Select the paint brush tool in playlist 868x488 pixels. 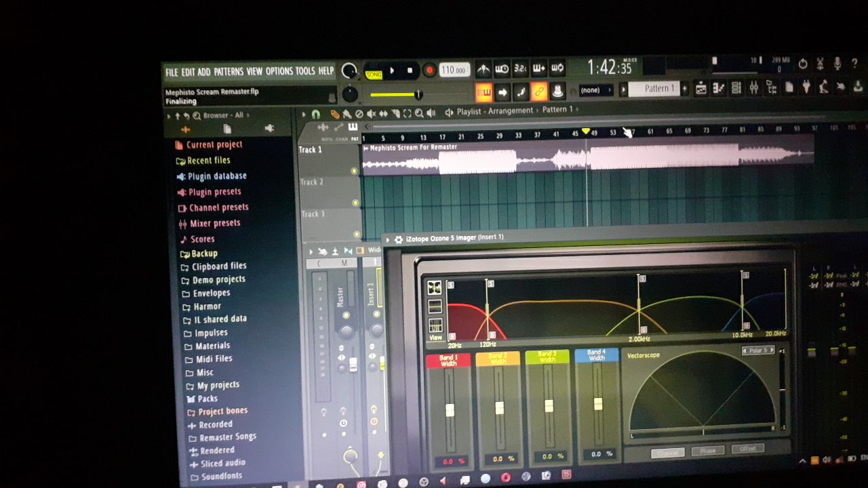tap(347, 114)
